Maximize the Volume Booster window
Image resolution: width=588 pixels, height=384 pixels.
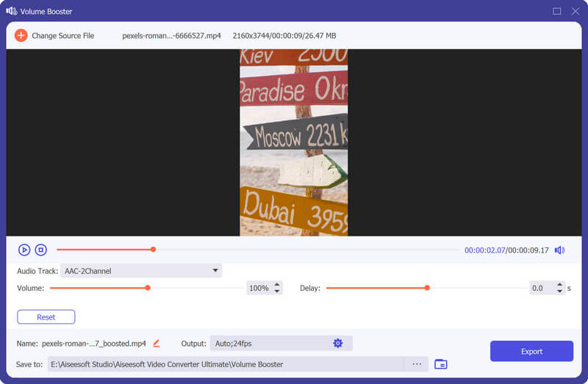557,11
